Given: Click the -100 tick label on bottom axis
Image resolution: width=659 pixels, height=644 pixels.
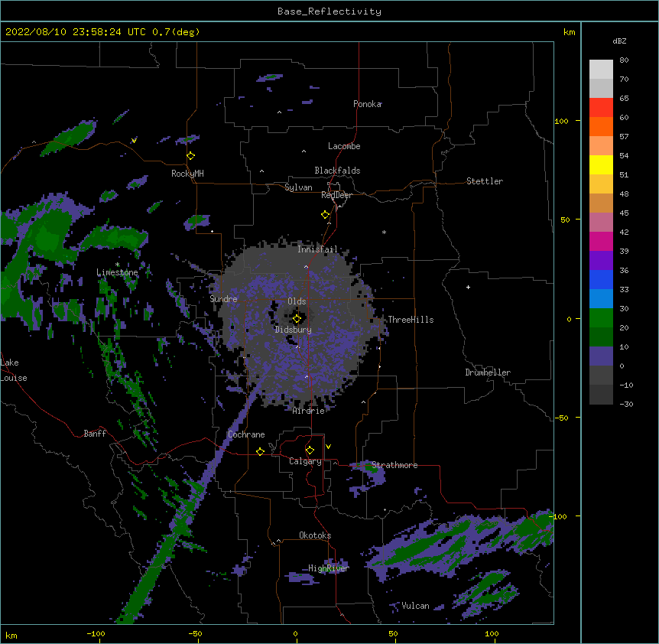Looking at the screenshot, I should [96, 634].
